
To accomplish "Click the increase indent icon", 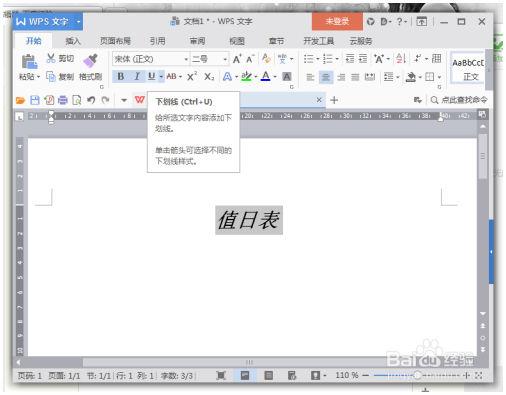I will tap(363, 59).
